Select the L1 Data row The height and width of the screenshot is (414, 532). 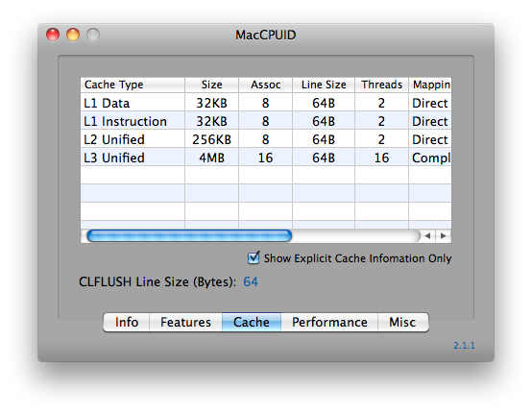pyautogui.click(x=266, y=103)
